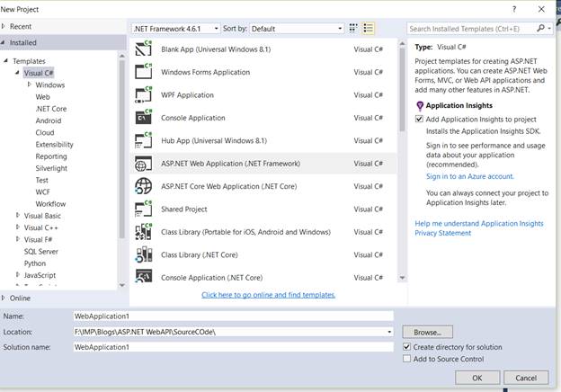The image size is (561, 392).
Task: Select the Console Application template icon
Action: pos(144,117)
